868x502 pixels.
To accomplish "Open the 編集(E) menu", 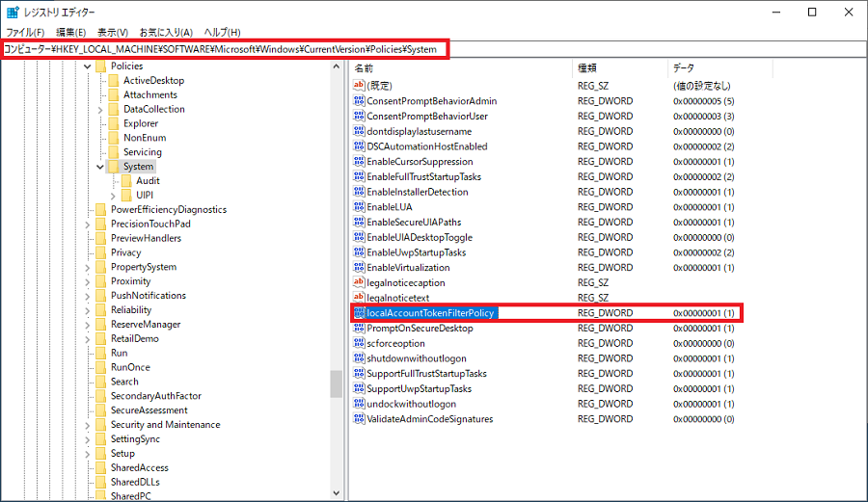I will (70, 32).
